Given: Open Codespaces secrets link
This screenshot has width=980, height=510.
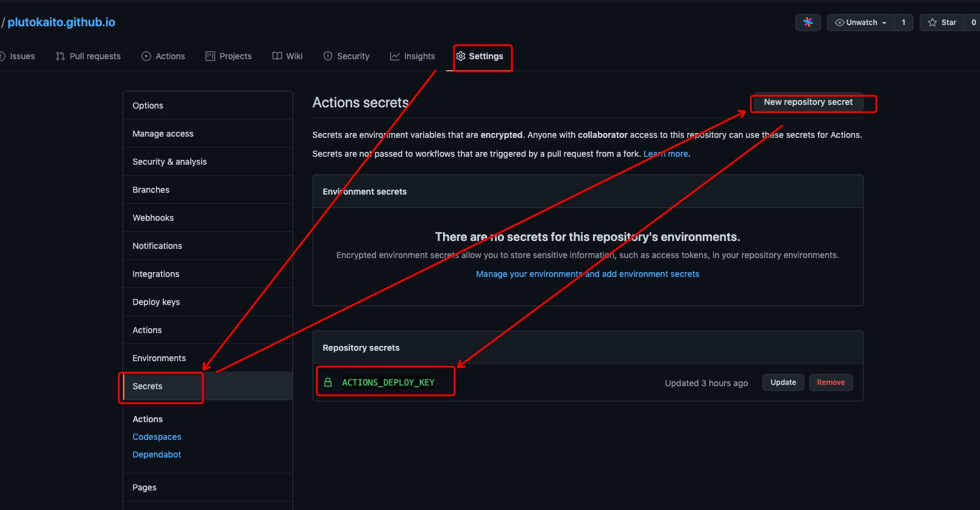Looking at the screenshot, I should click(x=157, y=437).
